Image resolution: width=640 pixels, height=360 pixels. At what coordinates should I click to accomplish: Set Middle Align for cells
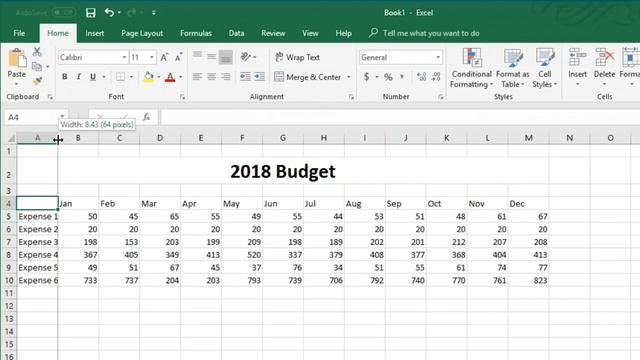click(211, 57)
